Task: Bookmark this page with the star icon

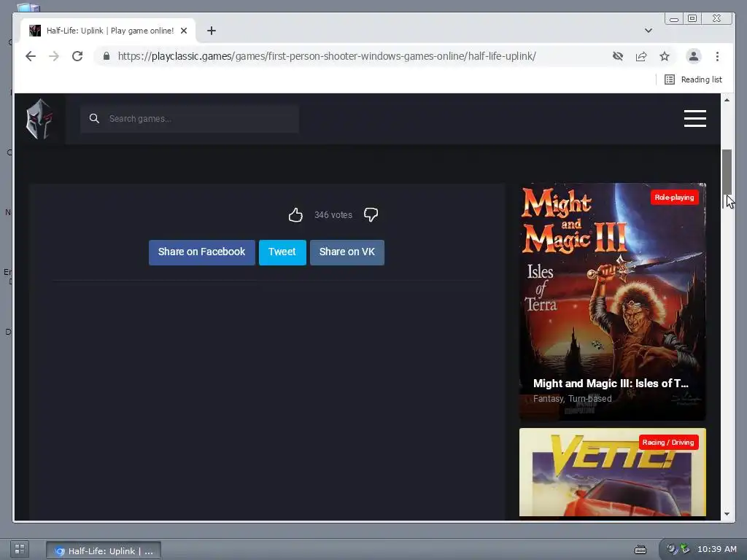Action: (x=665, y=56)
